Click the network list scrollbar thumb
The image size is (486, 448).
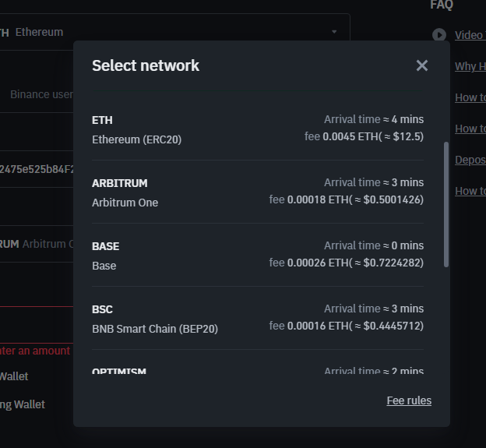446,204
